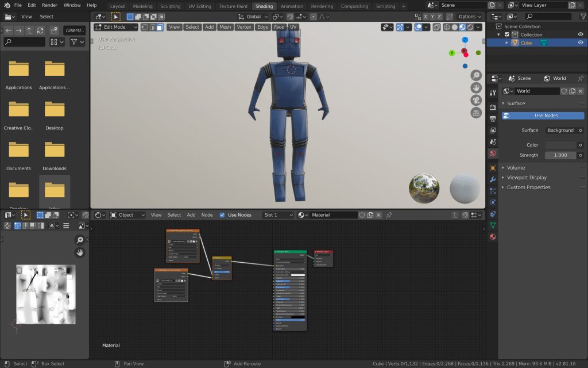The image size is (588, 368).
Task: Uncheck Use Nodes in node editor header
Action: [222, 215]
